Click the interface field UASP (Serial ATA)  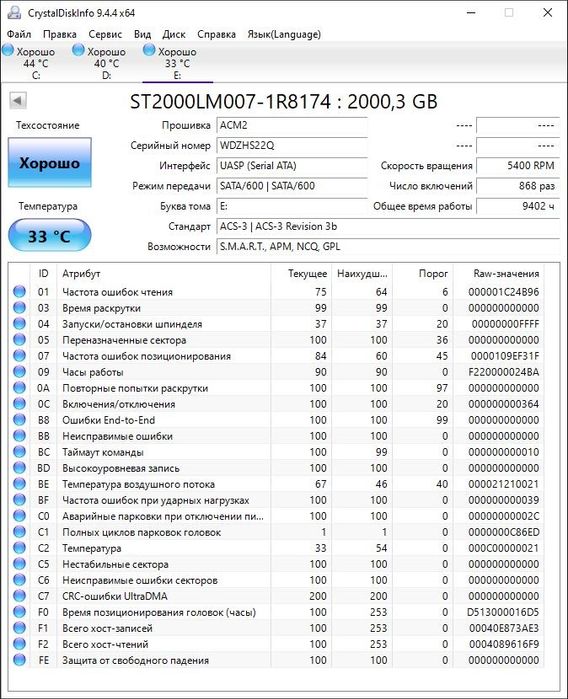click(292, 166)
